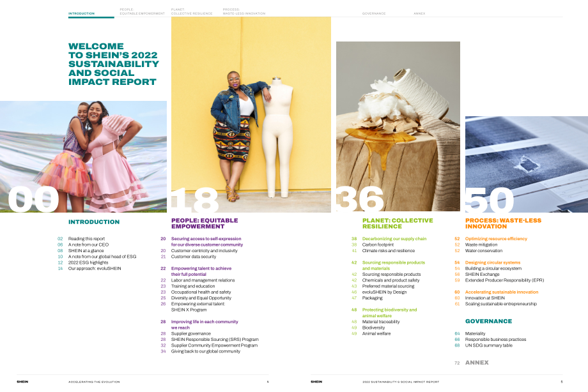Image resolution: width=588 pixels, height=392 pixels.
Task: Select 'Supplier governance' entry
Action: (x=191, y=333)
